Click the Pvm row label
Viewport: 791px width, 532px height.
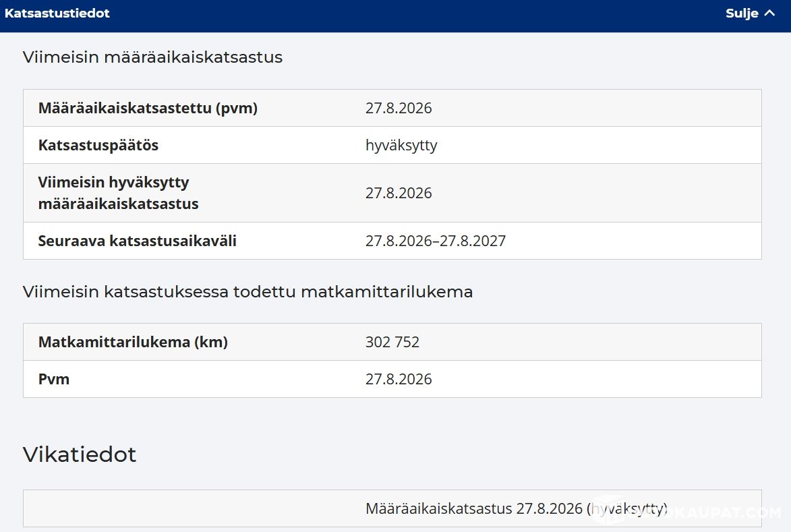pyautogui.click(x=54, y=379)
